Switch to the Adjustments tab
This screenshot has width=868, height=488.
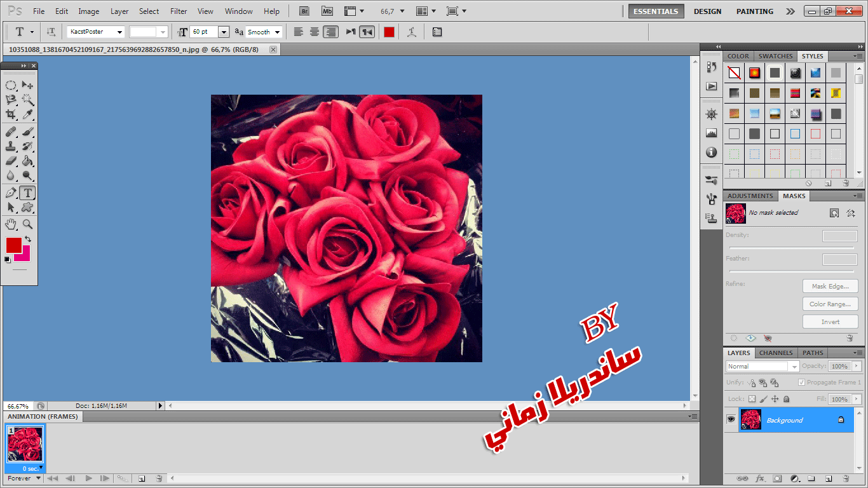750,196
